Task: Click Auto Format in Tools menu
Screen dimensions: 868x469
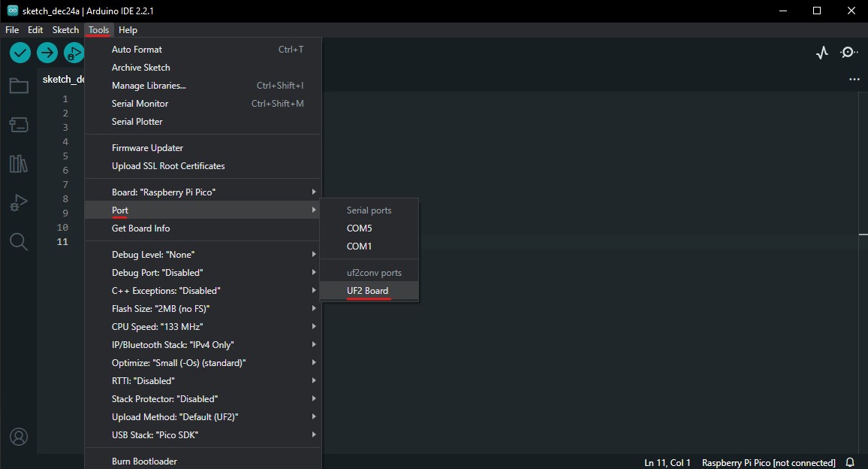Action: (x=137, y=50)
